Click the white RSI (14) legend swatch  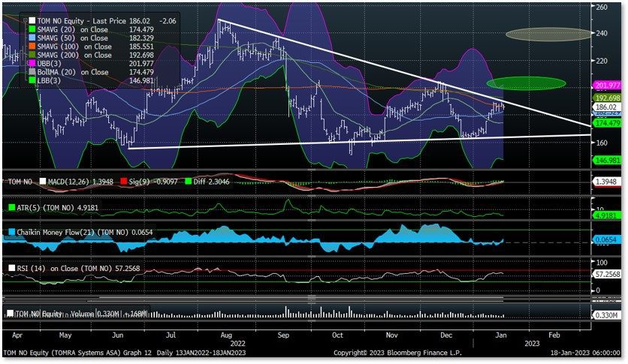click(12, 269)
